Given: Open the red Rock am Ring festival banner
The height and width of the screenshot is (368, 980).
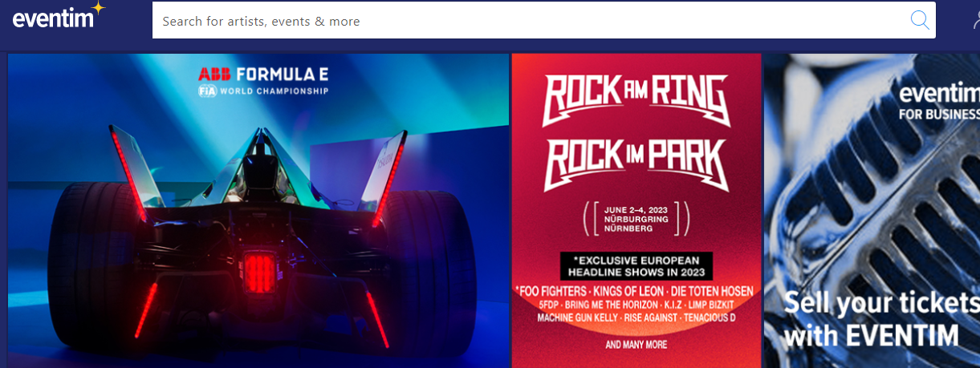Looking at the screenshot, I should pos(636,211).
